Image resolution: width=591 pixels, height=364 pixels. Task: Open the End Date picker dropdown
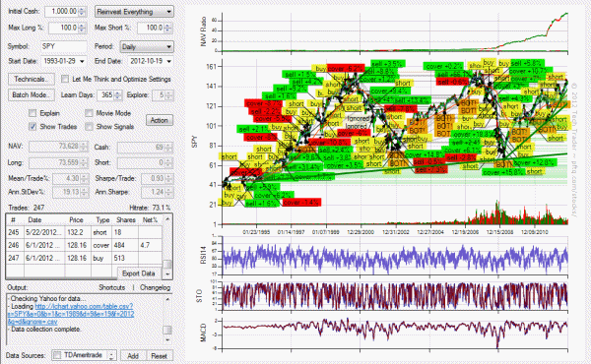click(x=168, y=61)
